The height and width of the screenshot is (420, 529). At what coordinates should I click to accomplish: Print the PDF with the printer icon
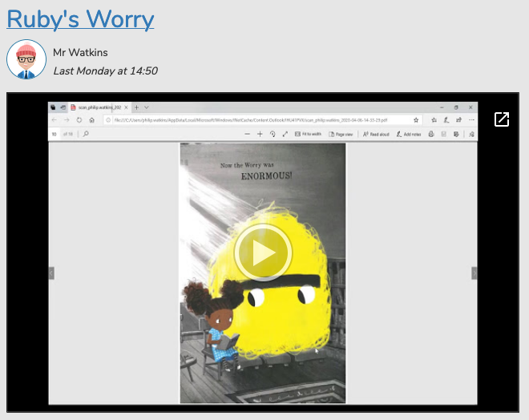pyautogui.click(x=431, y=134)
